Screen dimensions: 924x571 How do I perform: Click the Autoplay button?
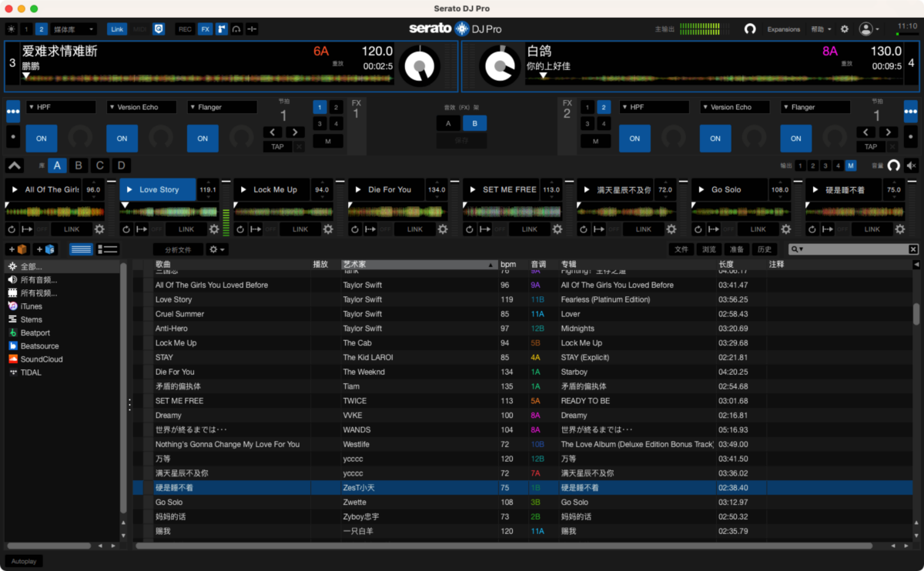[24, 561]
